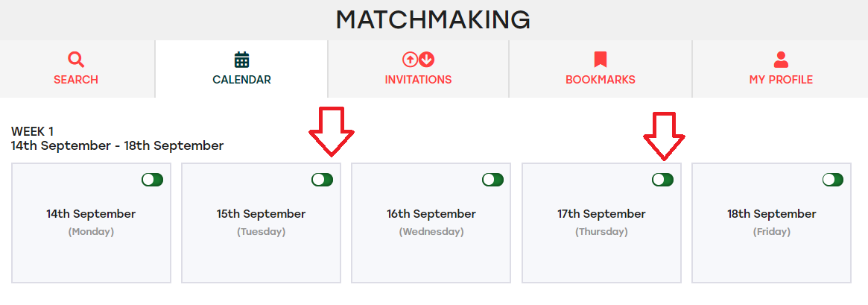The height and width of the screenshot is (305, 868).
Task: Click the My Profile person icon
Action: (781, 60)
